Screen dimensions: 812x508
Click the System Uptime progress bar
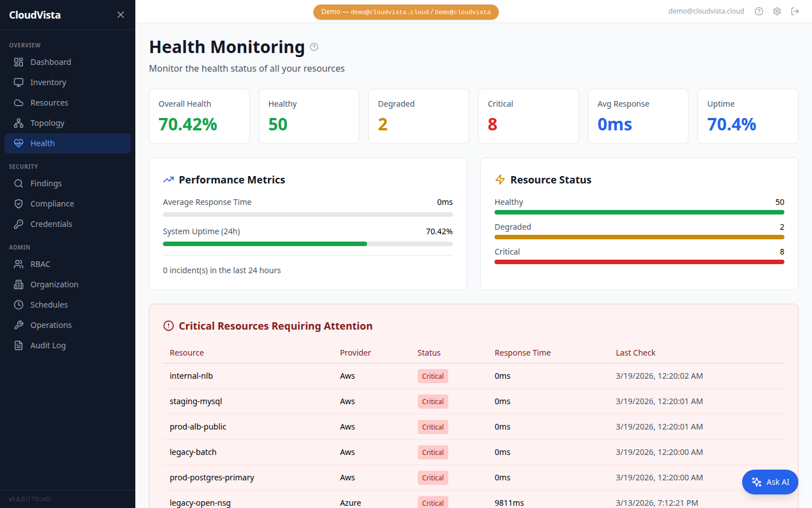point(307,244)
